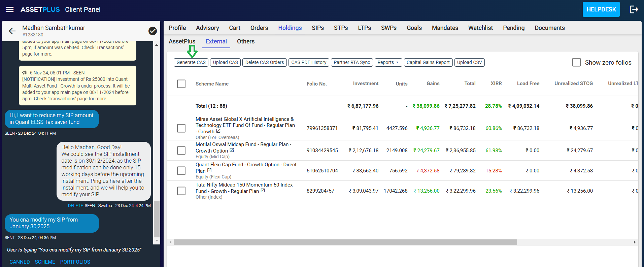Click the Delete CAS Orders button
The image size is (644, 267).
click(x=265, y=62)
